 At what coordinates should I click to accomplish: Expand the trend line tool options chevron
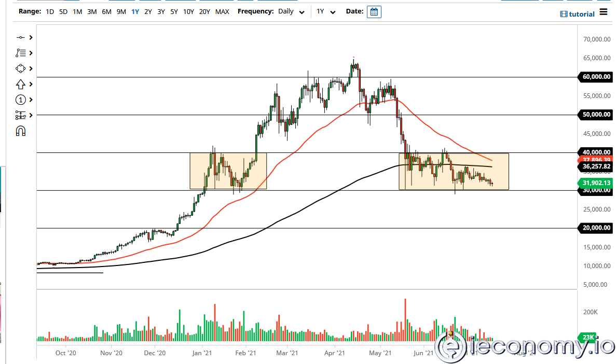31,37
